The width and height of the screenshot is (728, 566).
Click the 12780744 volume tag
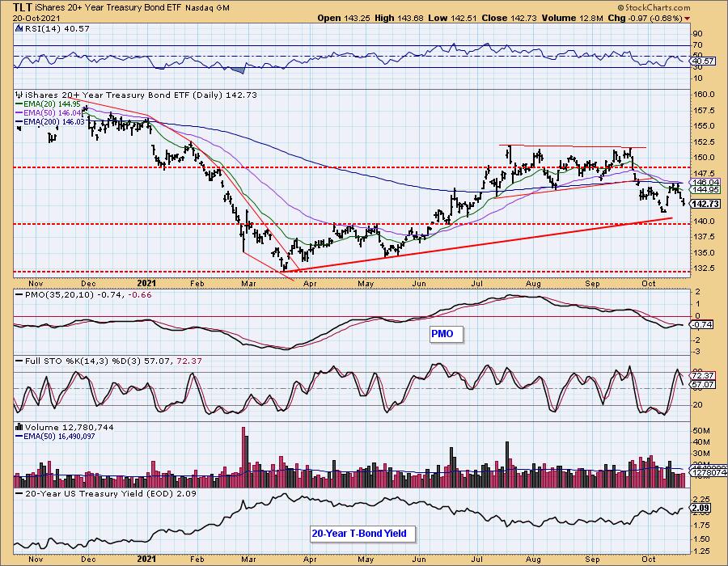708,472
